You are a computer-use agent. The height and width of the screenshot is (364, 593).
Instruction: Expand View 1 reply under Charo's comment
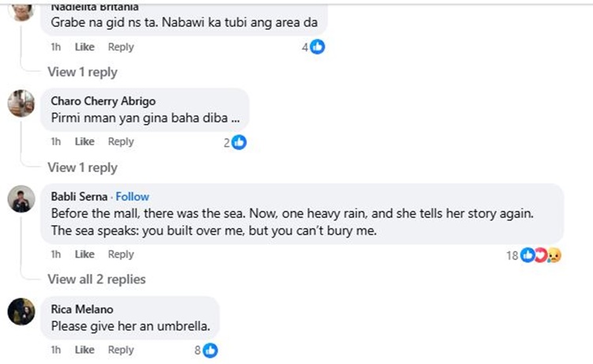82,167
